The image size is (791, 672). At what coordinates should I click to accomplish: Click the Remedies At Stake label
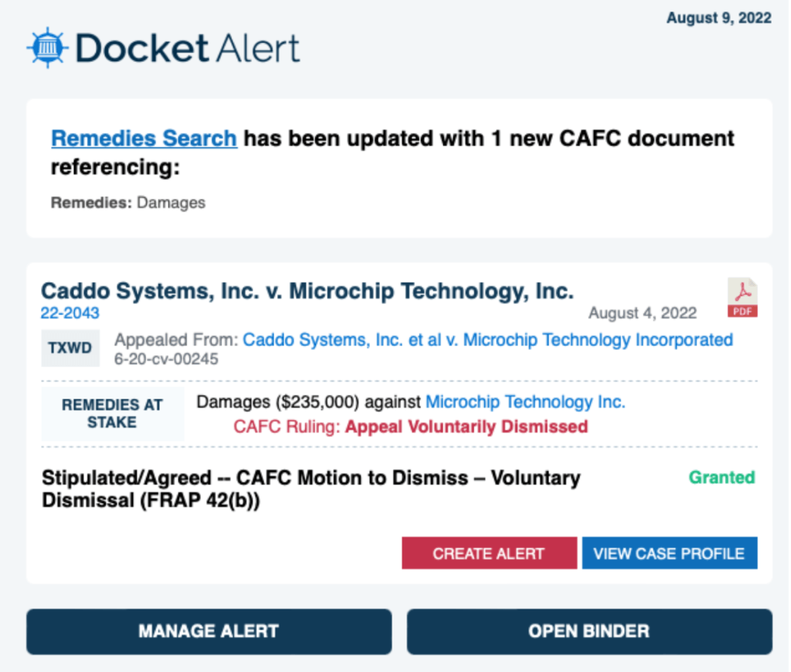(110, 413)
